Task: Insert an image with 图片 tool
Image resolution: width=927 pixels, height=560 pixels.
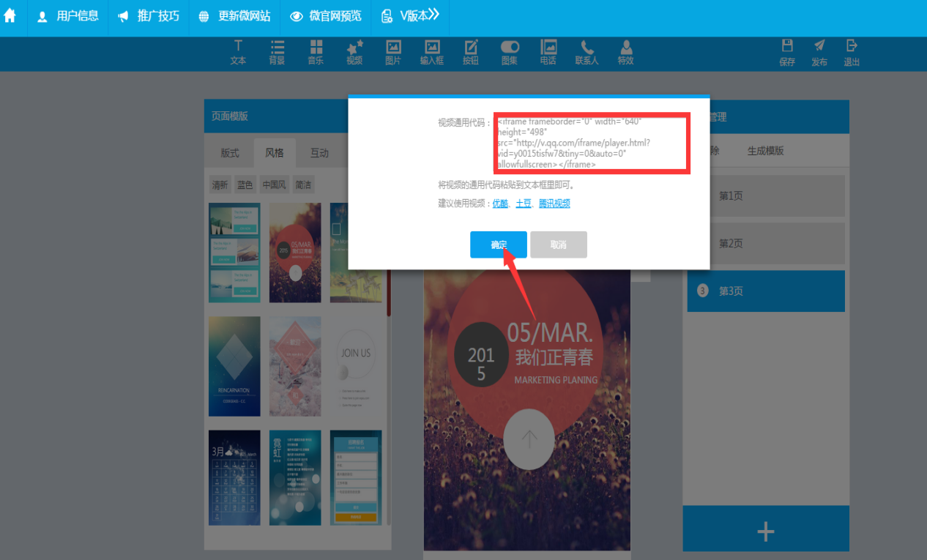Action: point(393,53)
